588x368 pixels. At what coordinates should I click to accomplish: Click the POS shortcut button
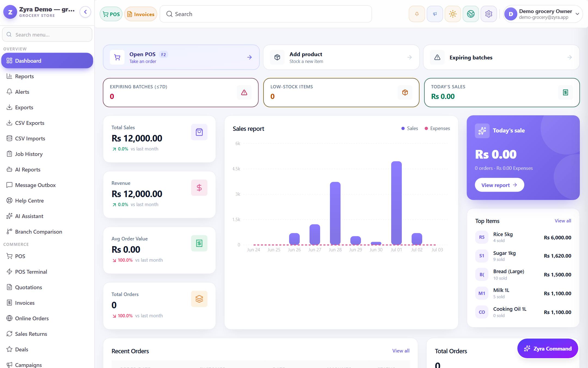[111, 14]
